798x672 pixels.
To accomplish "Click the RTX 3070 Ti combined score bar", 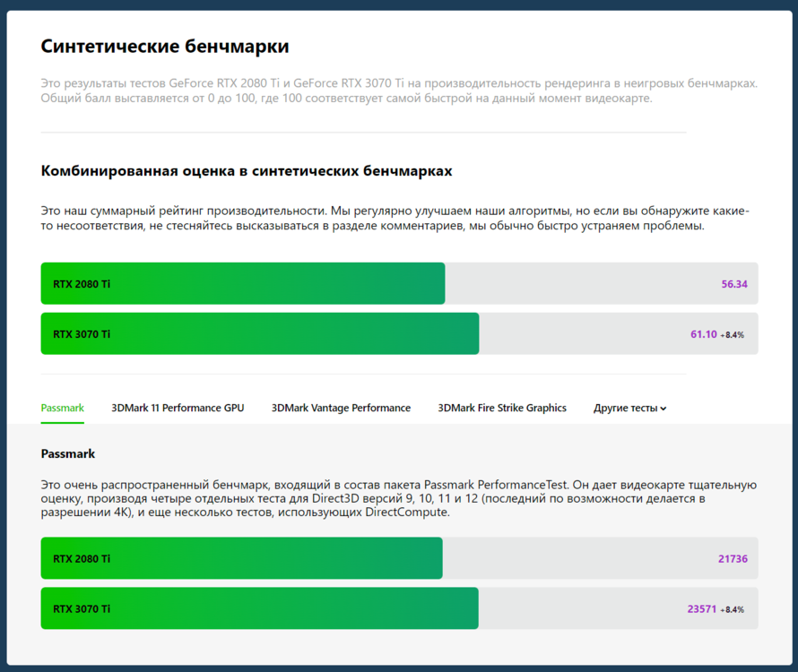I will [x=260, y=334].
